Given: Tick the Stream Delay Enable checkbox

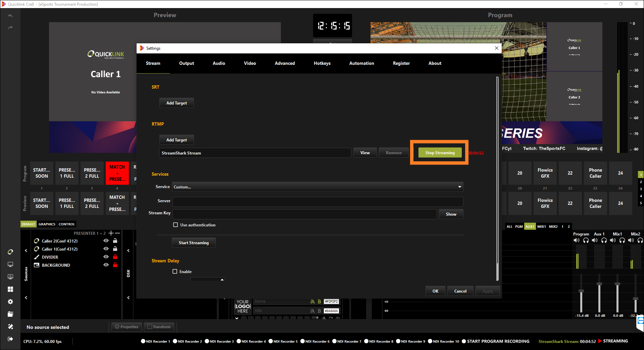Looking at the screenshot, I should coord(175,271).
